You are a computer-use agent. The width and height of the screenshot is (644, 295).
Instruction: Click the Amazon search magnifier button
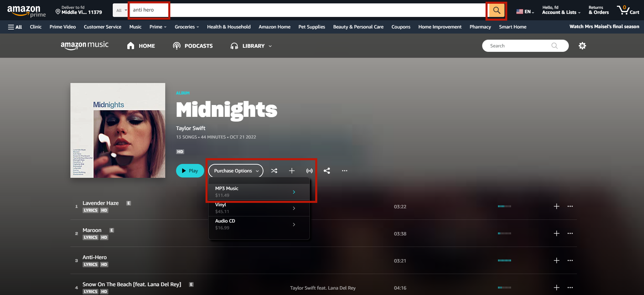coord(496,10)
